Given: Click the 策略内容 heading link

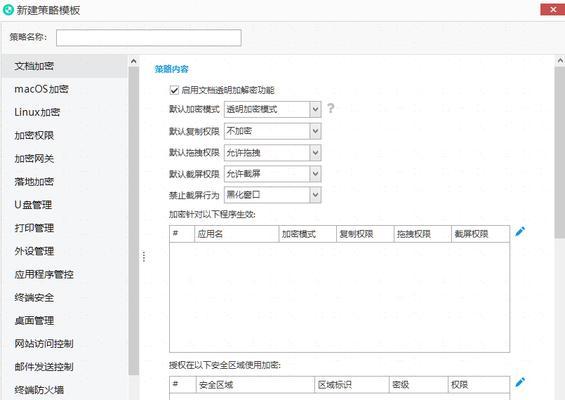Looking at the screenshot, I should point(172,69).
